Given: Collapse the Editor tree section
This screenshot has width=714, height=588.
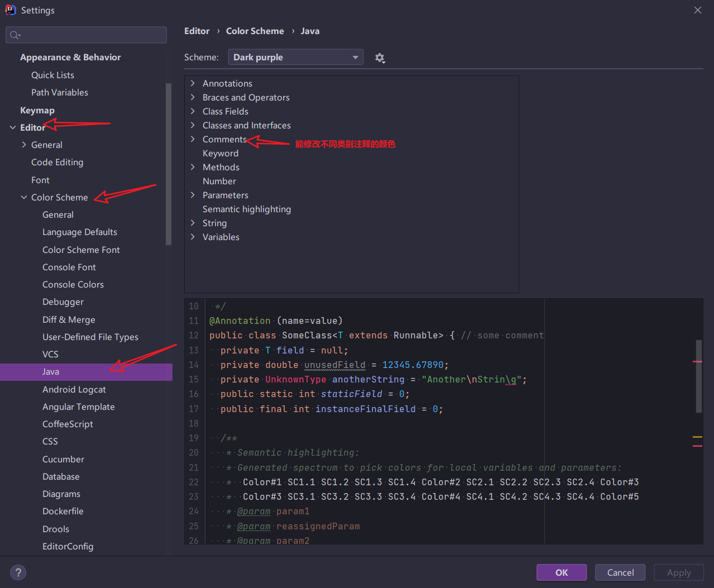Looking at the screenshot, I should point(13,128).
